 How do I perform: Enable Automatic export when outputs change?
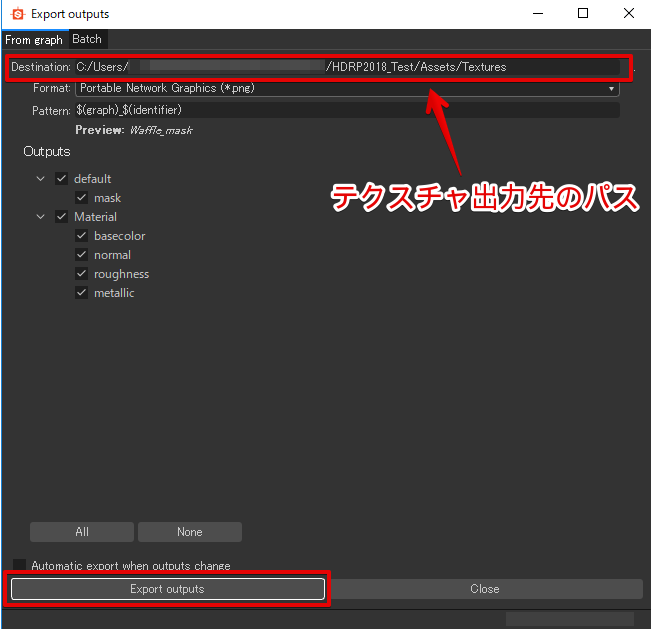20,565
